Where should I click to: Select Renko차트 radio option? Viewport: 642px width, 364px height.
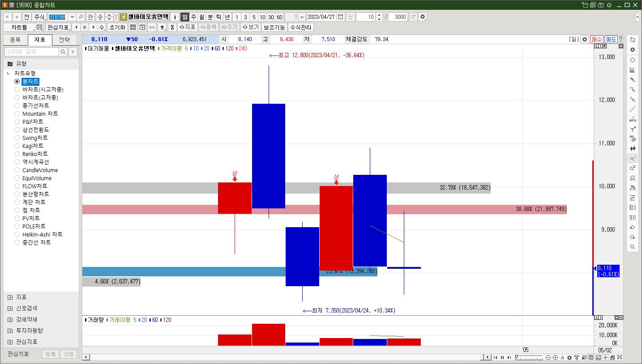pyautogui.click(x=17, y=154)
